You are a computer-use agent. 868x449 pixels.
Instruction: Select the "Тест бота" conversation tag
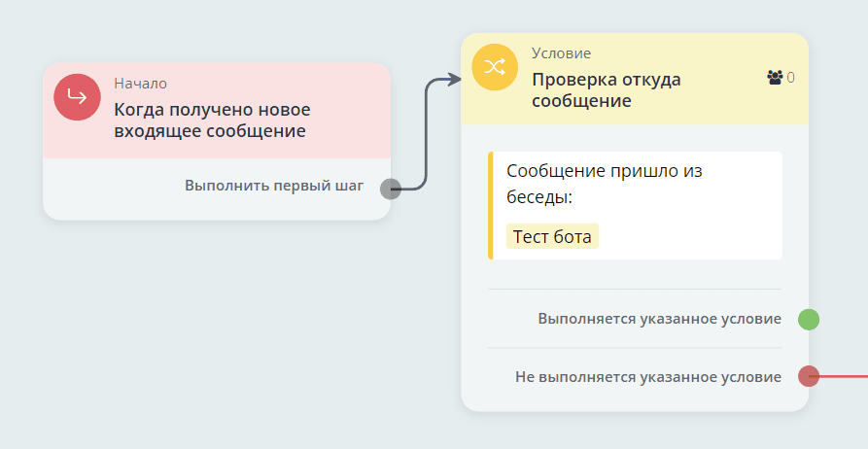pos(552,236)
